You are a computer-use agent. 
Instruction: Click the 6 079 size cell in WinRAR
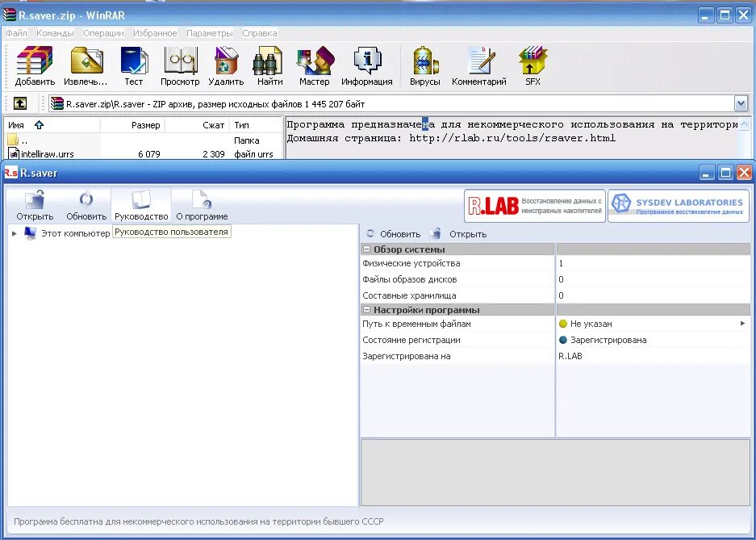point(149,154)
